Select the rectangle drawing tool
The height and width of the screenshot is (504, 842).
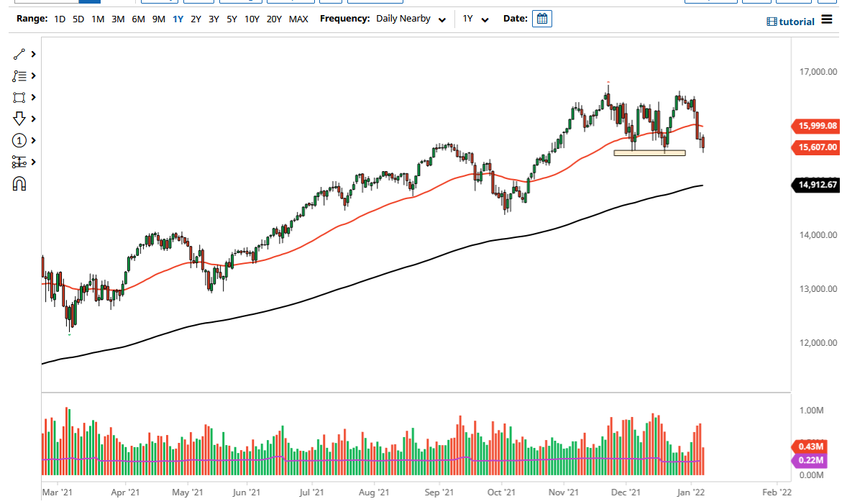point(19,97)
